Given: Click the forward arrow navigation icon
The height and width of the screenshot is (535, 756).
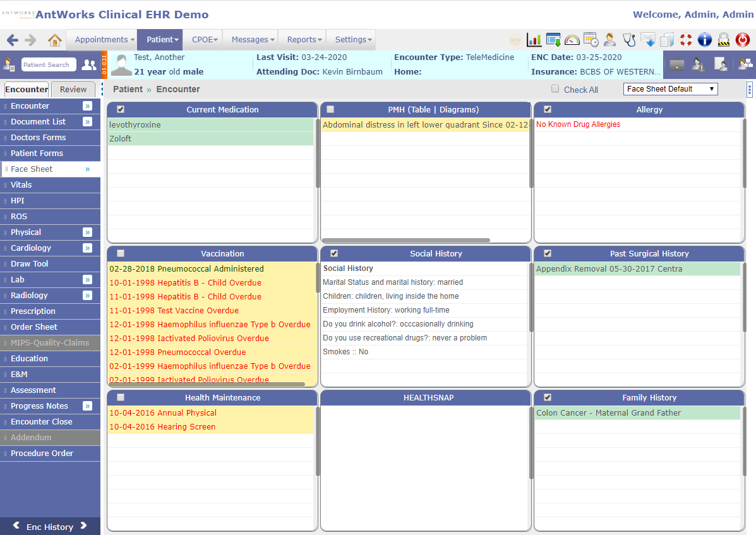Looking at the screenshot, I should (30, 40).
